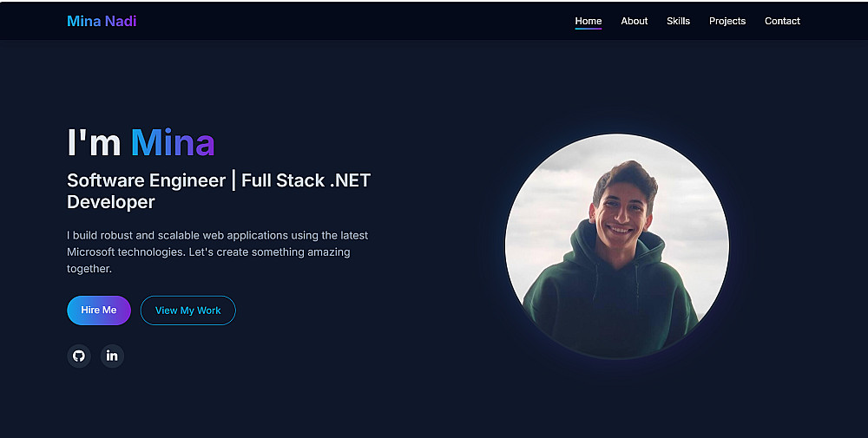Viewport: 868px width, 438px height.
Task: Go to the Home nav link
Action: pos(588,21)
